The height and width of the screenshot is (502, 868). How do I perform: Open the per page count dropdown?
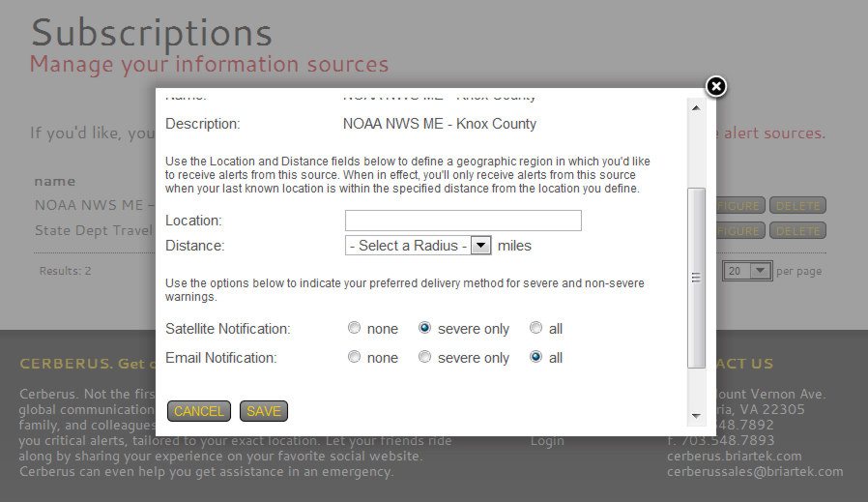[x=747, y=271]
